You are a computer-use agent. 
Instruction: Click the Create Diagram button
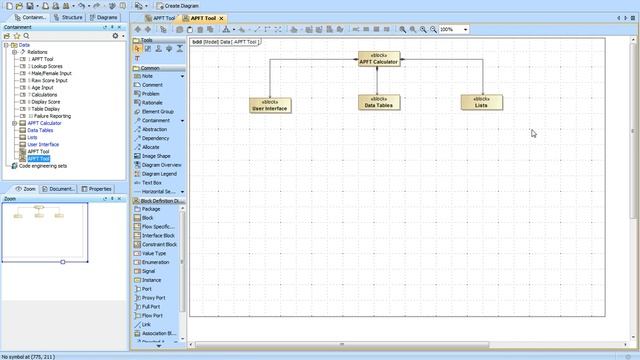tap(178, 6)
